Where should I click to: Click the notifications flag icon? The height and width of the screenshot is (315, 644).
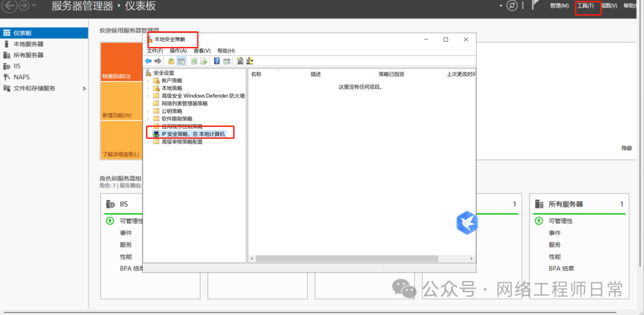tap(535, 5)
